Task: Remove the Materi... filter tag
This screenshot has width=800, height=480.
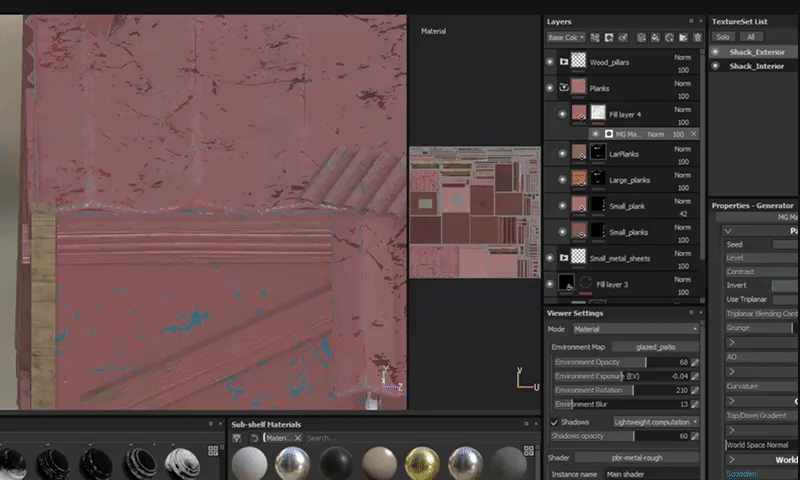Action: tap(298, 438)
